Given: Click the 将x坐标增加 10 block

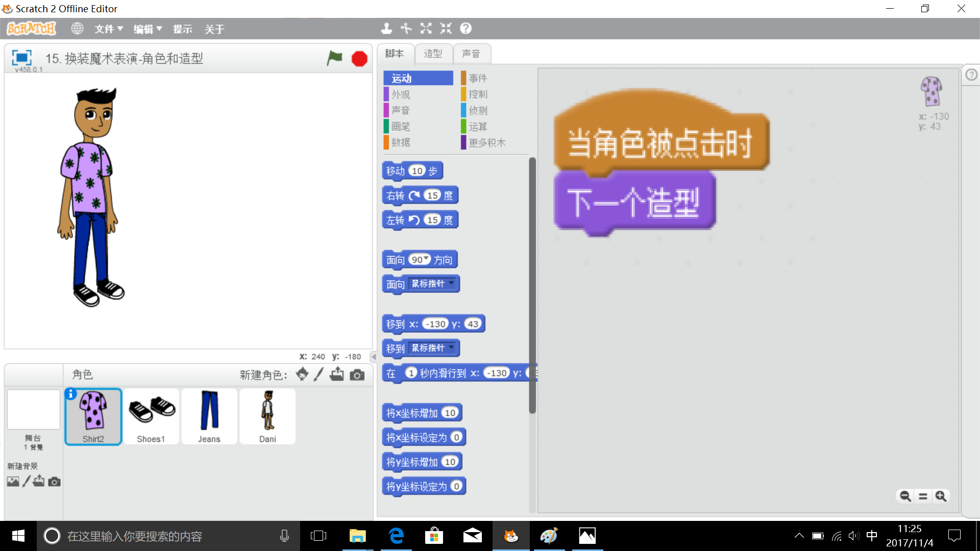Looking at the screenshot, I should pyautogui.click(x=422, y=413).
